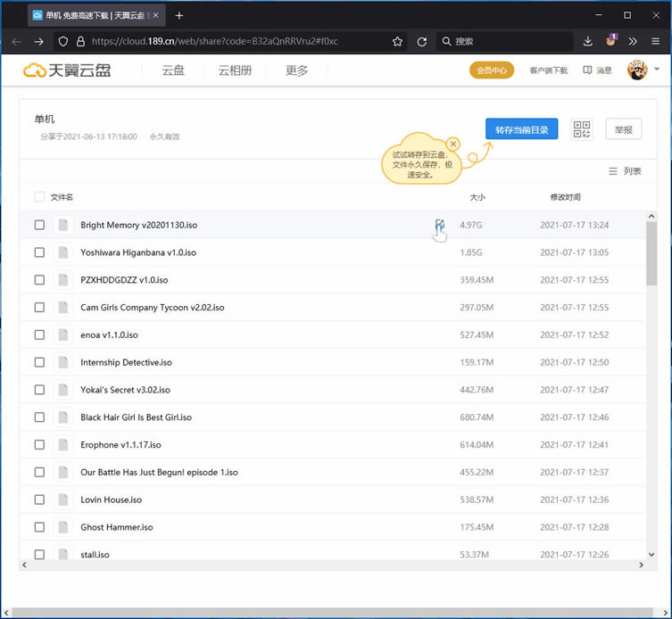Check the Yoshiwara Higanbana v1.0.iso box
The image size is (672, 619).
pos(39,252)
